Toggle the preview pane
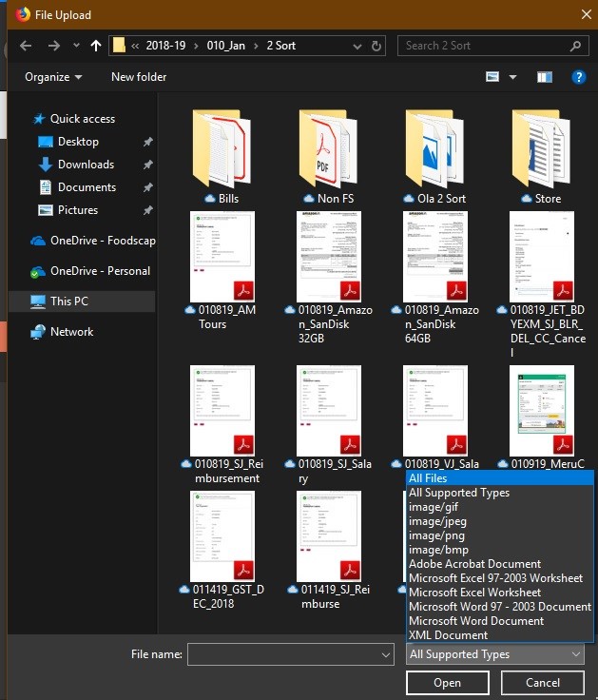 tap(545, 77)
